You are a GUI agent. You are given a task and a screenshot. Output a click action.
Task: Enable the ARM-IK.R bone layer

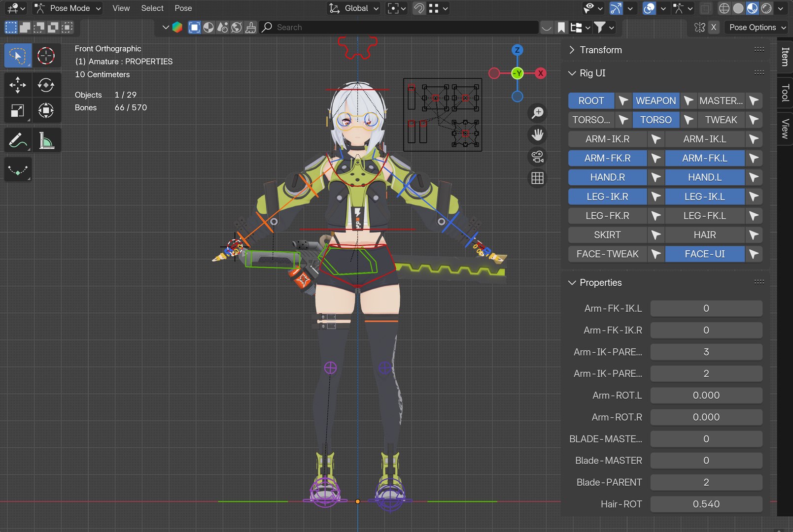(x=607, y=139)
